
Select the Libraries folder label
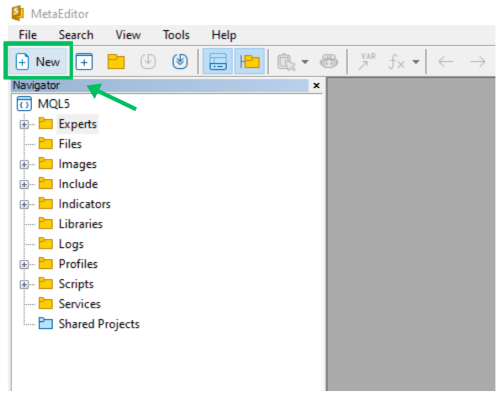pos(81,224)
